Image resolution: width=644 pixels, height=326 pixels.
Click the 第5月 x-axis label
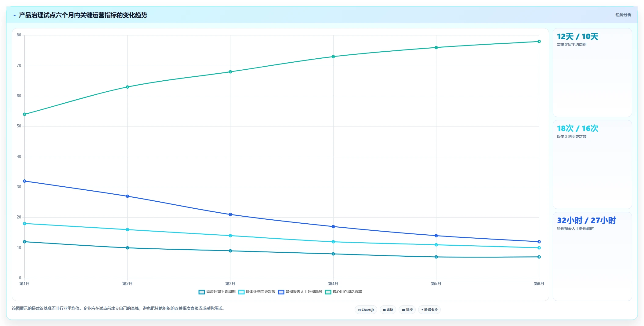click(x=436, y=284)
